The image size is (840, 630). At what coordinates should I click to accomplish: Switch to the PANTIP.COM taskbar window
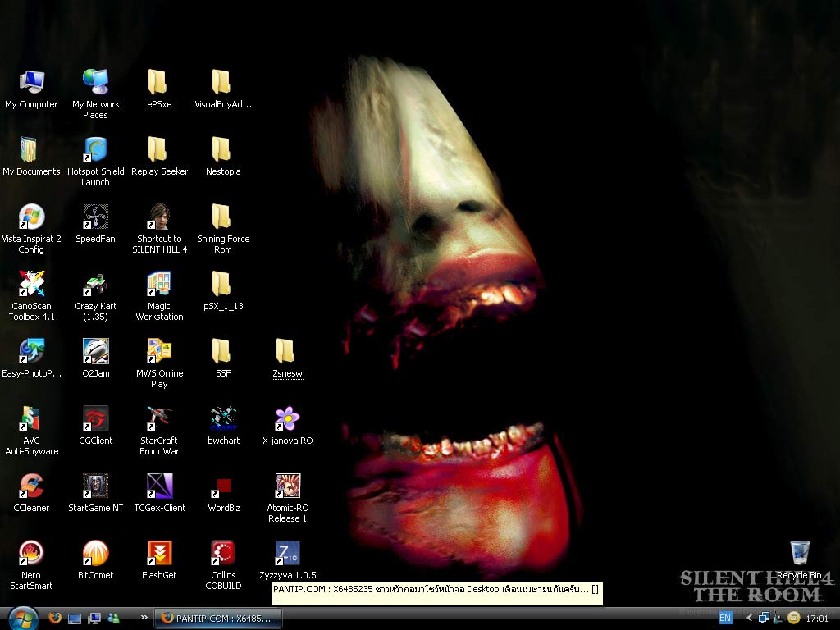pyautogui.click(x=218, y=619)
